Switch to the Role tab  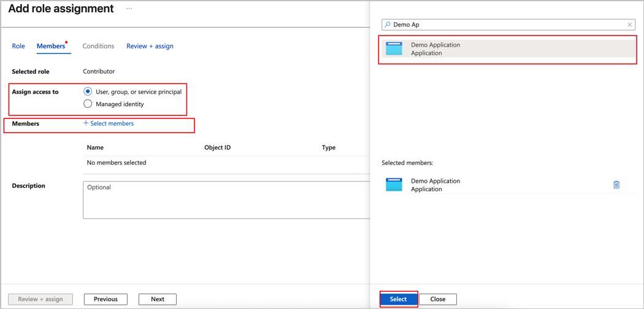pos(18,46)
